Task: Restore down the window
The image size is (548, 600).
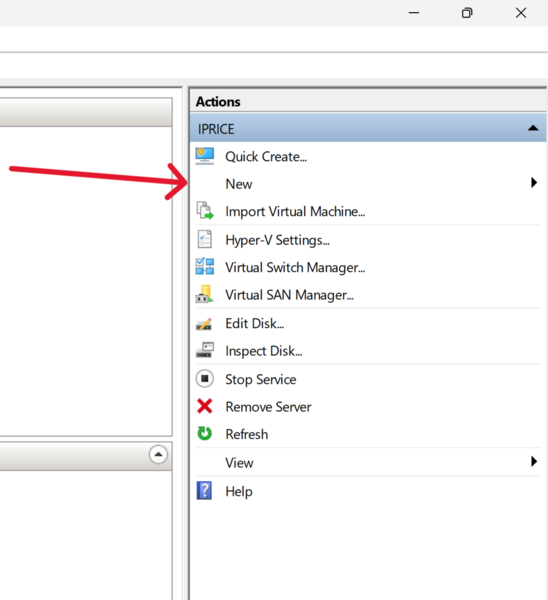Action: coord(467,13)
